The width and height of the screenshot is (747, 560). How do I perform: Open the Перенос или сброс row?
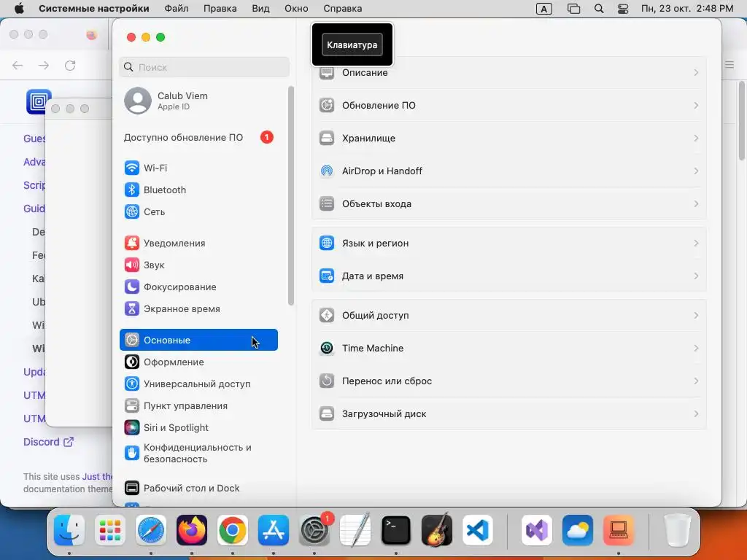(x=509, y=381)
